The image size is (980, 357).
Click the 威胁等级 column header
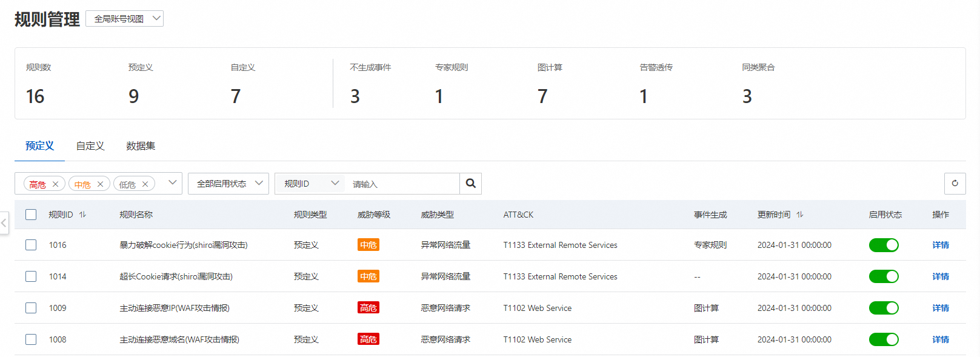374,215
